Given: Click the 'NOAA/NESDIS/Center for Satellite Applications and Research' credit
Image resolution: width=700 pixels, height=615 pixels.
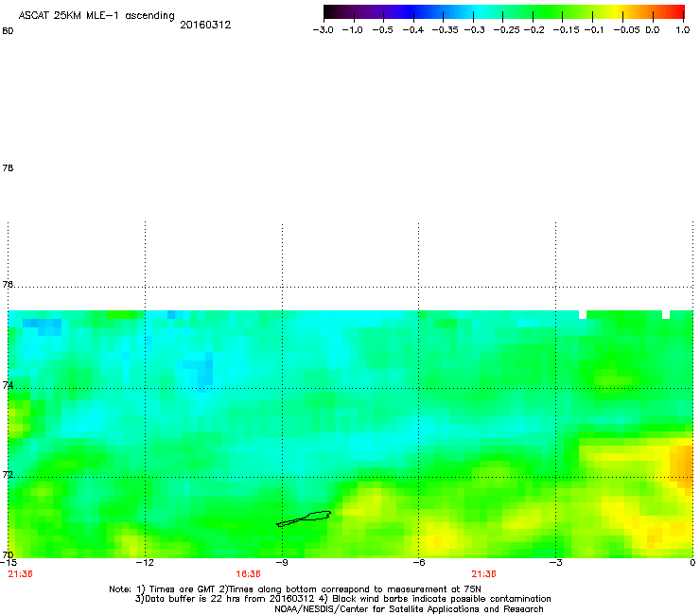Looking at the screenshot, I should [409, 609].
